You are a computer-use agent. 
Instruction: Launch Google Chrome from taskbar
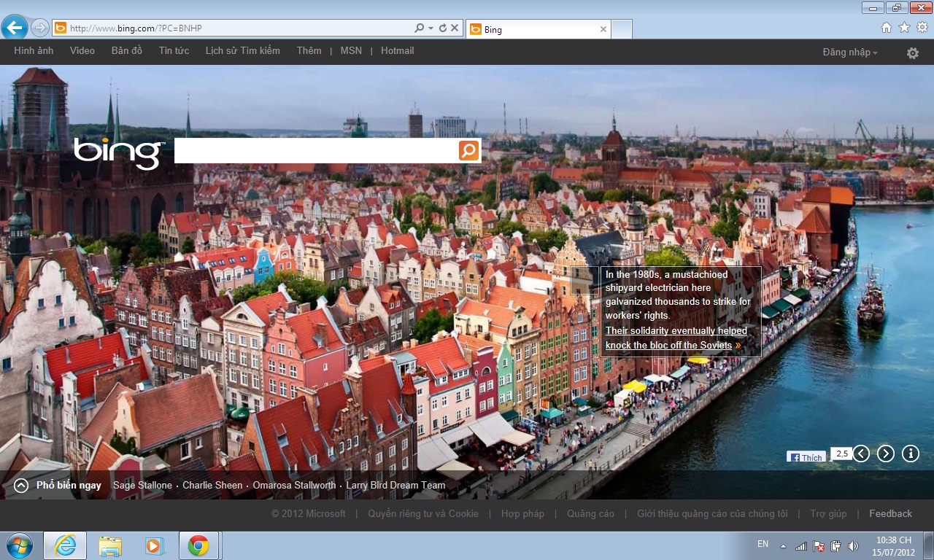198,545
